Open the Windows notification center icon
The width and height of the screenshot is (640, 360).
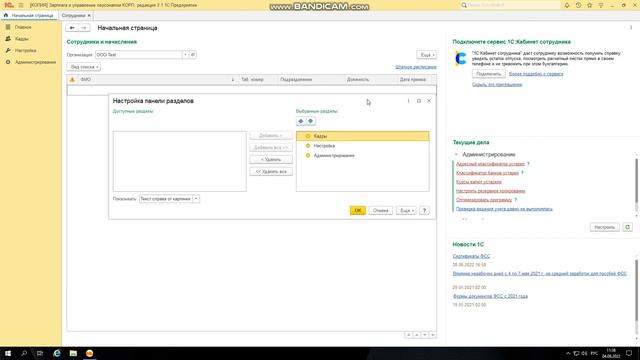click(x=629, y=353)
